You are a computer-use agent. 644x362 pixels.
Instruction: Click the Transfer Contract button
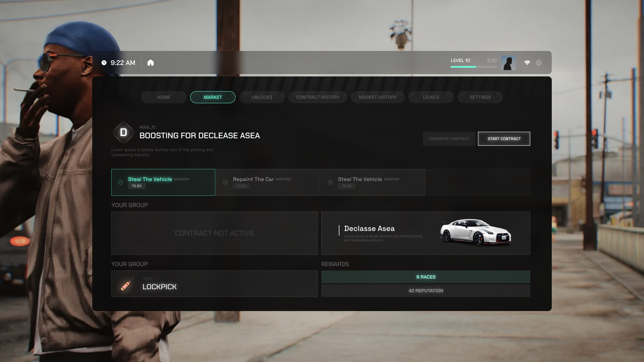449,139
